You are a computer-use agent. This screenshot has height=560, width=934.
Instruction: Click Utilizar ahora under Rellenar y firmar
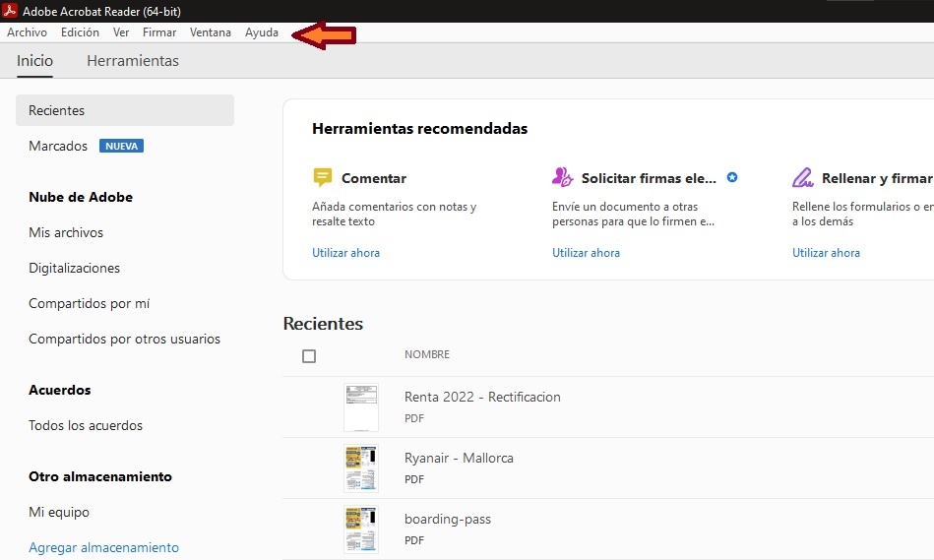click(x=826, y=253)
